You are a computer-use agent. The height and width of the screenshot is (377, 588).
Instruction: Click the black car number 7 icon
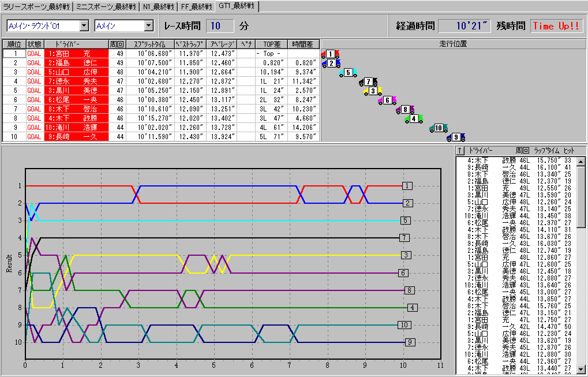tap(368, 82)
